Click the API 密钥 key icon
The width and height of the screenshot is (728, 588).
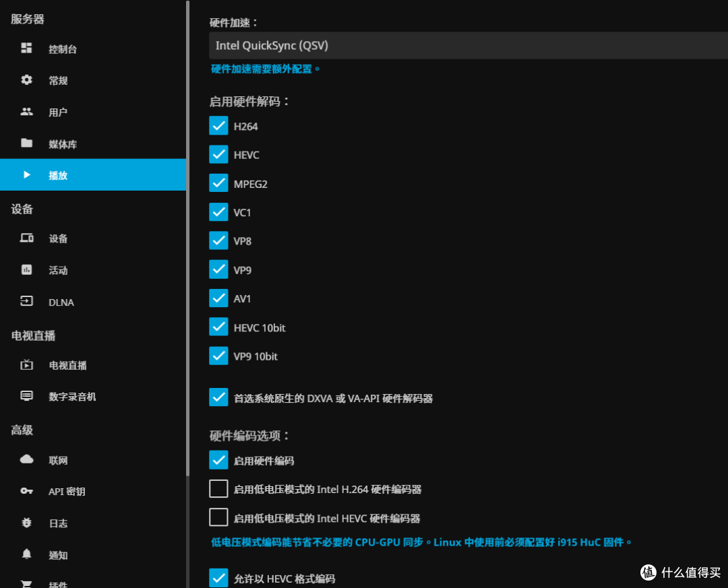pos(27,491)
